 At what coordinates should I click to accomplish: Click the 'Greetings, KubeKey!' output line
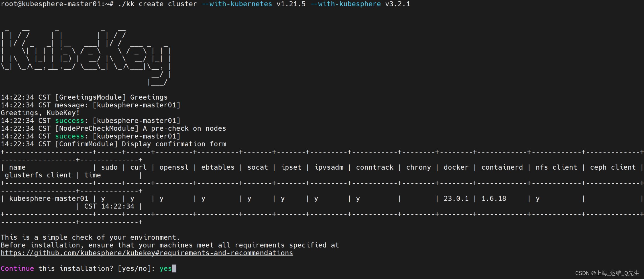pyautogui.click(x=40, y=113)
